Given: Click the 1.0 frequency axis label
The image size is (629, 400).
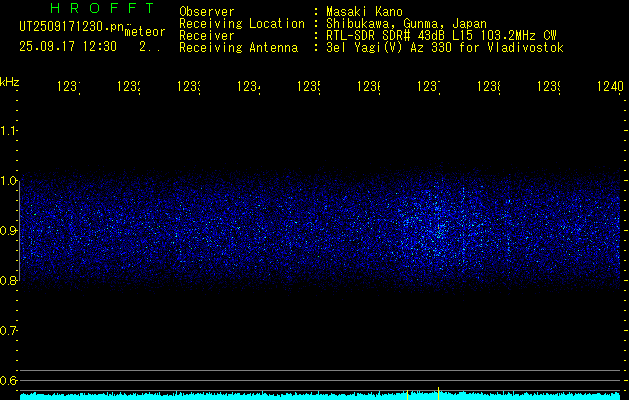Looking at the screenshot, I should (8, 181).
